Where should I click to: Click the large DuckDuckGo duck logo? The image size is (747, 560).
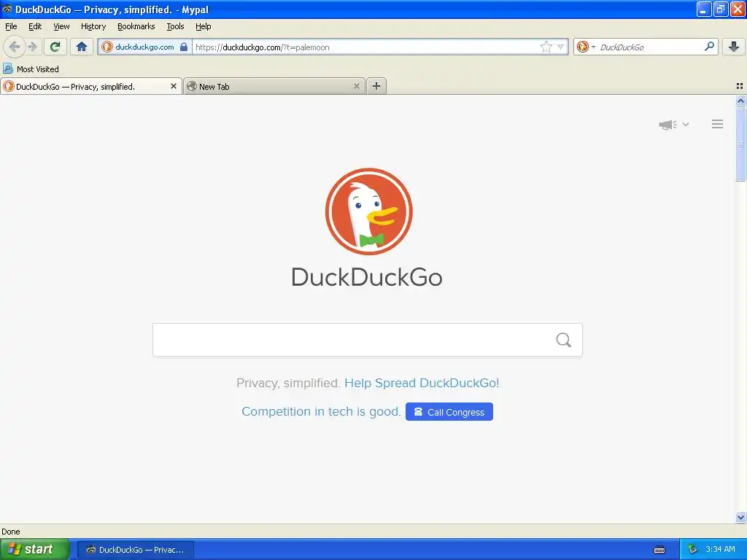pyautogui.click(x=368, y=211)
